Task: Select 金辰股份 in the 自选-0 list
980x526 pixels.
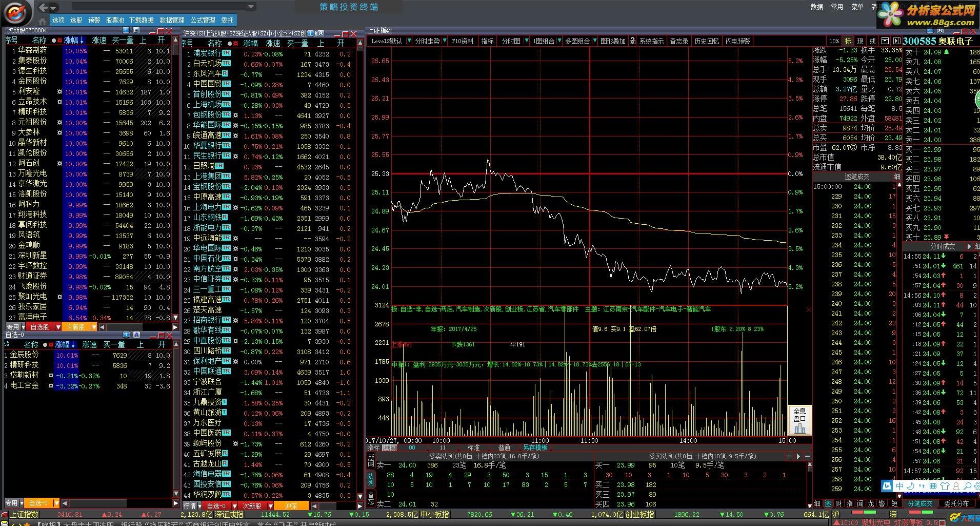Action: (x=87, y=355)
